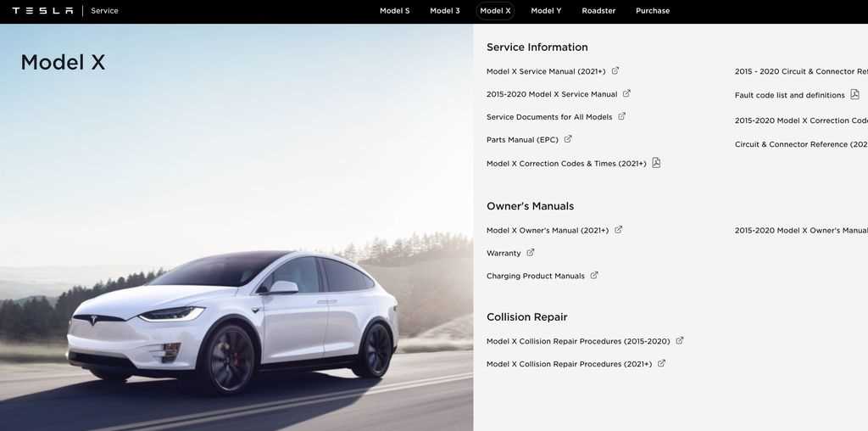Open Service Documents for All Models
The image size is (868, 431).
pos(549,117)
